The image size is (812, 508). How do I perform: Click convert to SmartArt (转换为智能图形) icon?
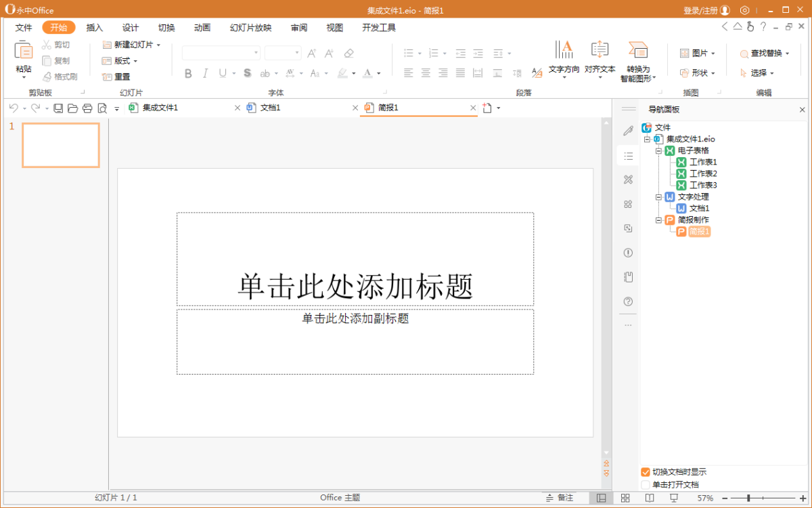coord(637,51)
